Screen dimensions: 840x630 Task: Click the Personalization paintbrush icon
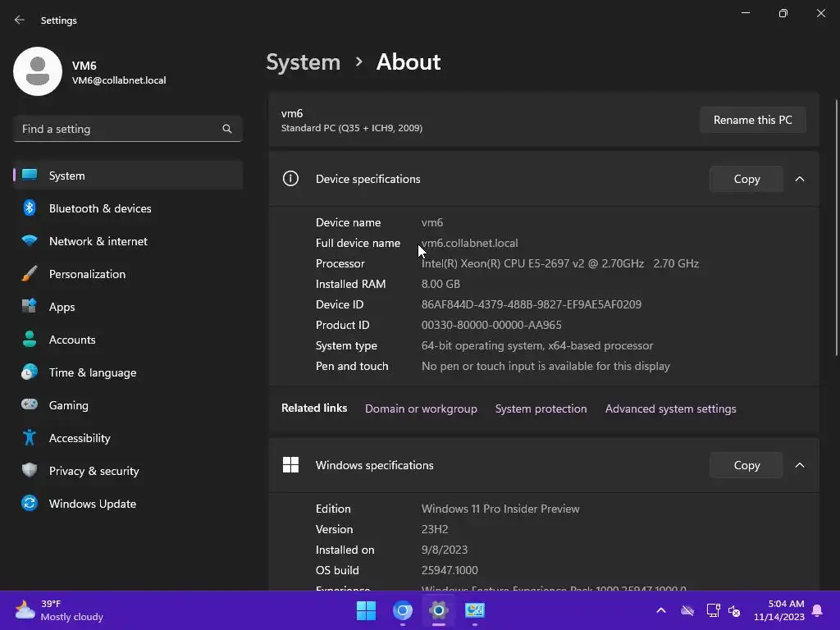[30, 274]
